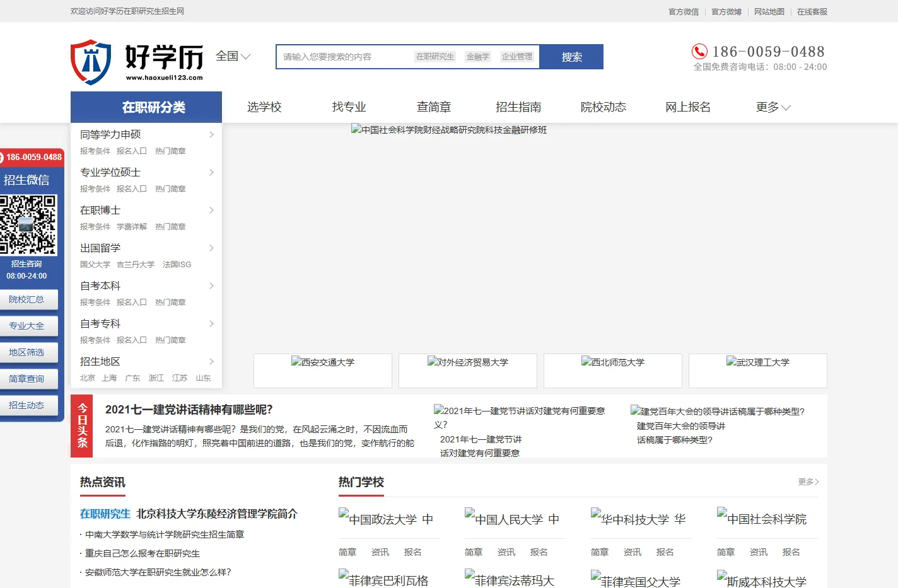Open 报名入口 under 专业学位硕士

tap(132, 189)
